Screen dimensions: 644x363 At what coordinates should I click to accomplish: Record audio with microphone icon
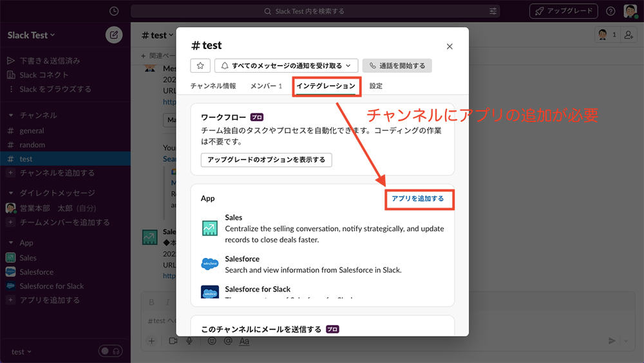(x=189, y=341)
